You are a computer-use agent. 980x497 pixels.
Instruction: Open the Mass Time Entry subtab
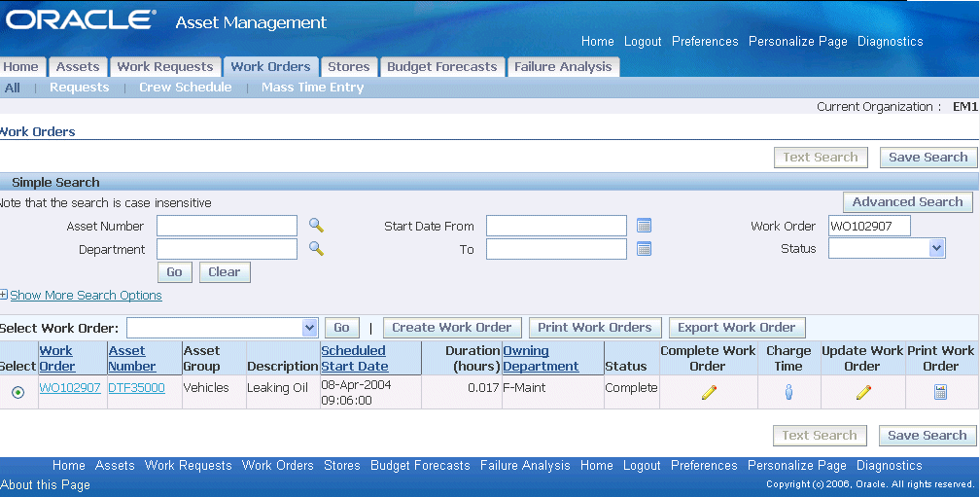point(312,88)
